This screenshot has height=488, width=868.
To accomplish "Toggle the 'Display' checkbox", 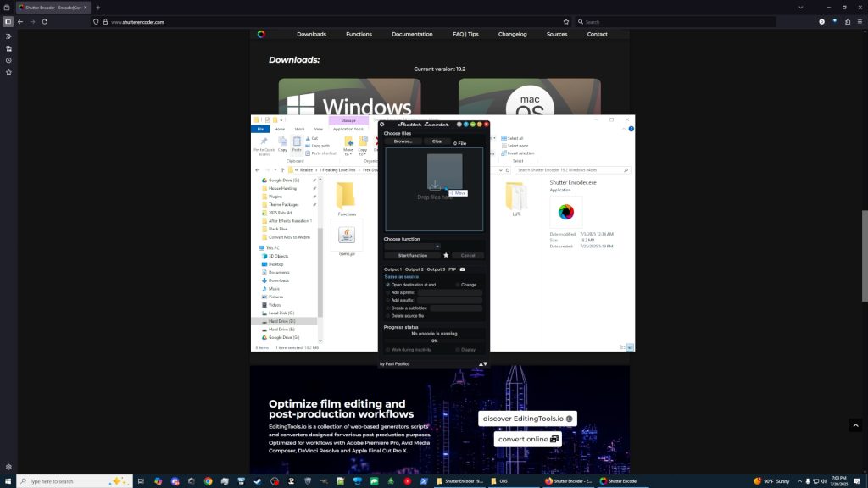I will [x=458, y=350].
